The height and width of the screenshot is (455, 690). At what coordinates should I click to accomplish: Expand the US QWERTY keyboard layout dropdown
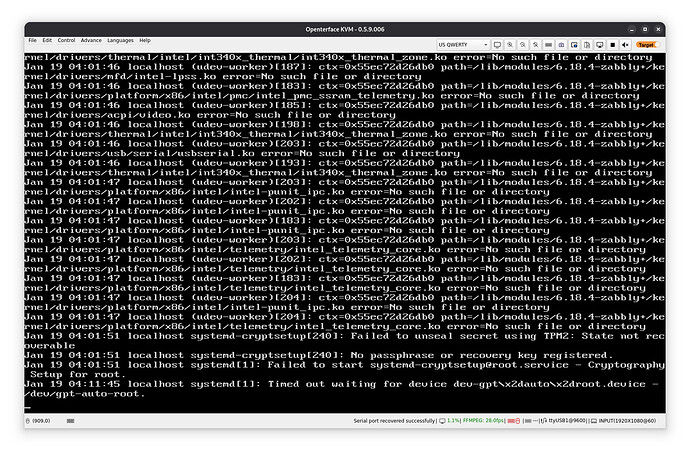click(463, 44)
